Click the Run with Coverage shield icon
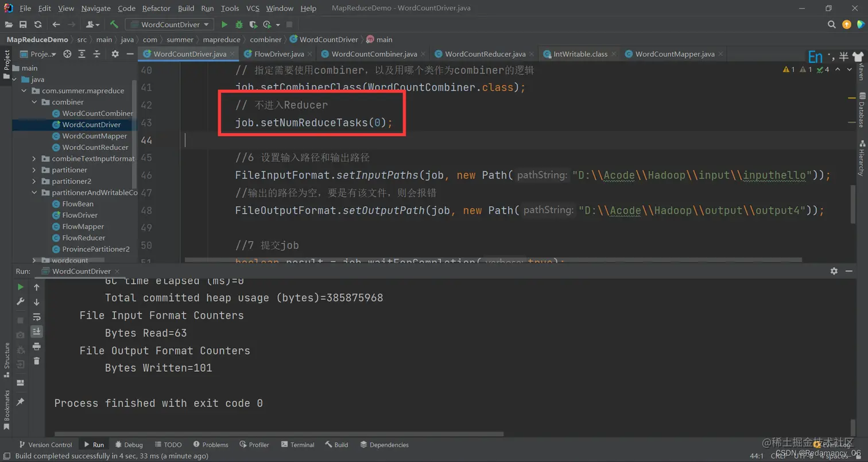The width and height of the screenshot is (868, 462). point(253,25)
